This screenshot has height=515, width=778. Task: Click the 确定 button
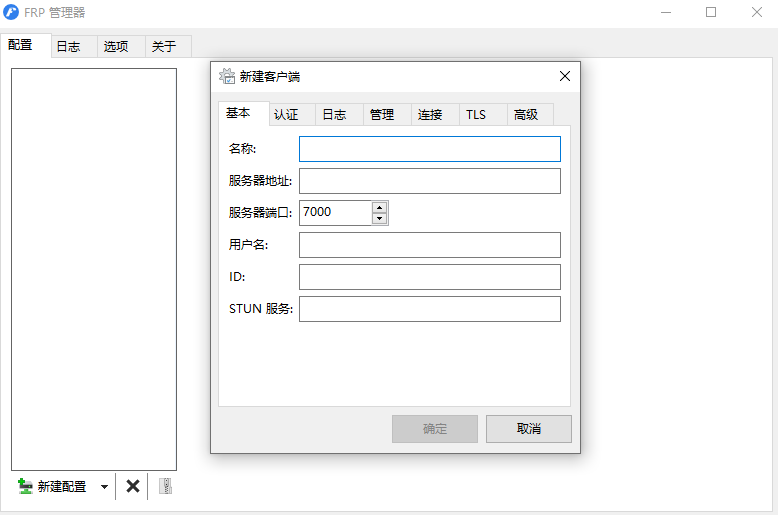pyautogui.click(x=435, y=429)
